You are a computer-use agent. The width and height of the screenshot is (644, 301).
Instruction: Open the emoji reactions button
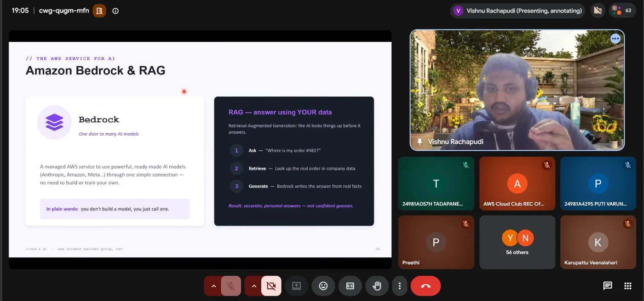(323, 286)
